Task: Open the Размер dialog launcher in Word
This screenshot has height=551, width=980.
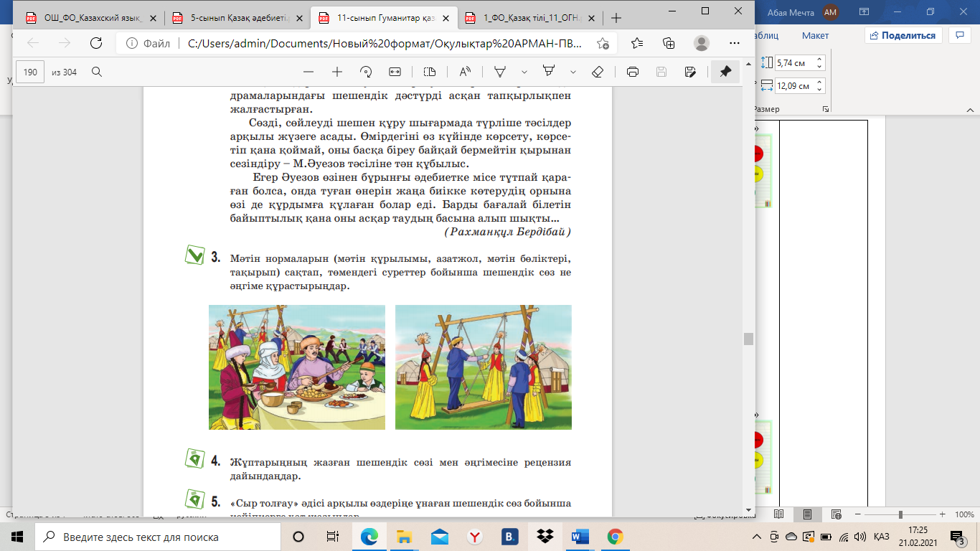Action: pyautogui.click(x=826, y=109)
